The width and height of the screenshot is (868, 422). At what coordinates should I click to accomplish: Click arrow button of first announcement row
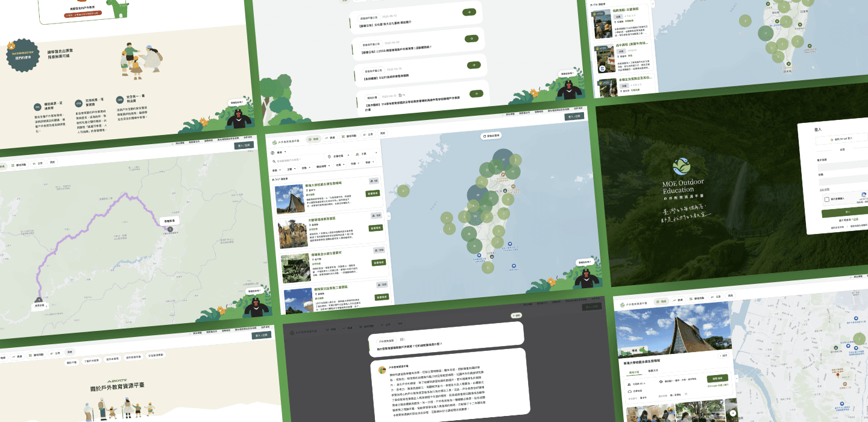click(469, 13)
